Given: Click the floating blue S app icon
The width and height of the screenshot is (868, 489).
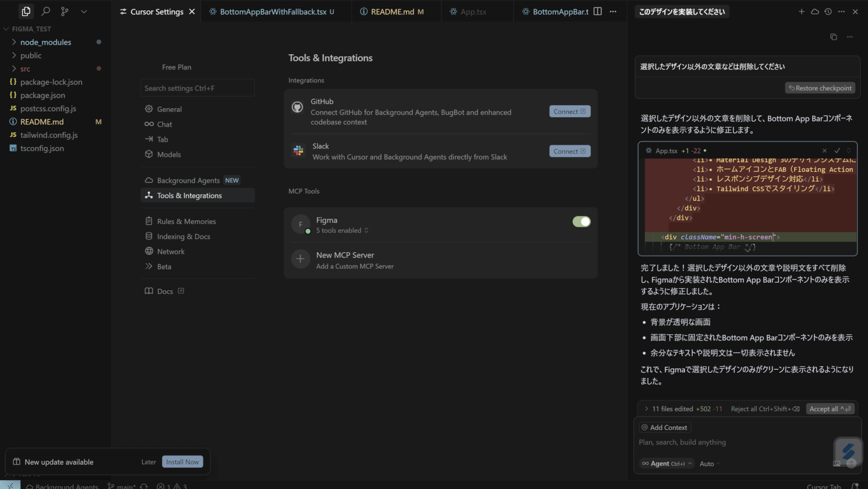Looking at the screenshot, I should tap(848, 451).
